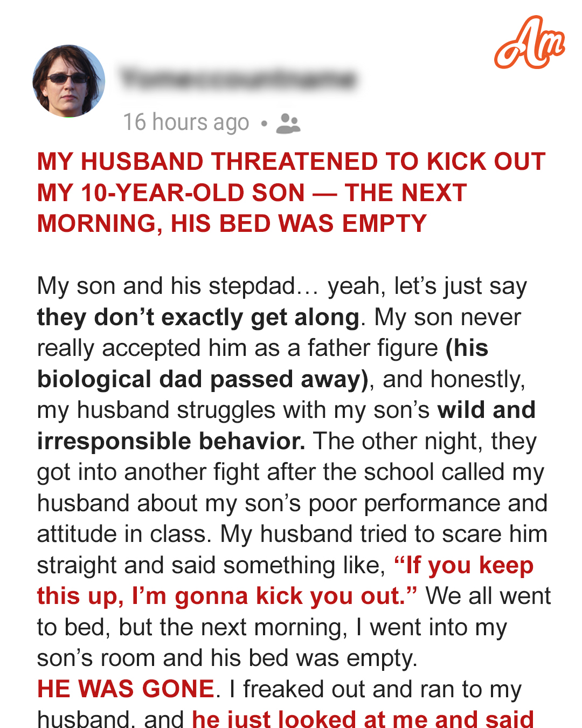Click red quote 'If you keep'
582x728 pixels.
(463, 566)
